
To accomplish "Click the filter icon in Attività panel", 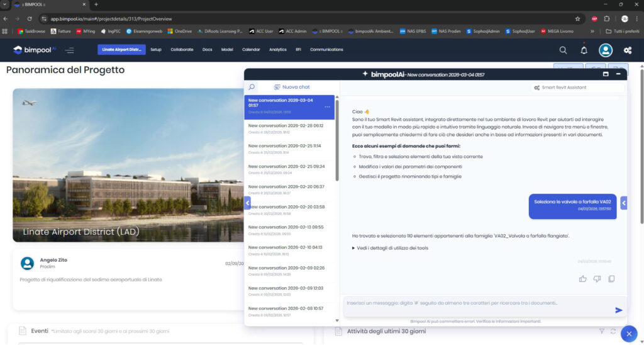I will click(x=601, y=331).
